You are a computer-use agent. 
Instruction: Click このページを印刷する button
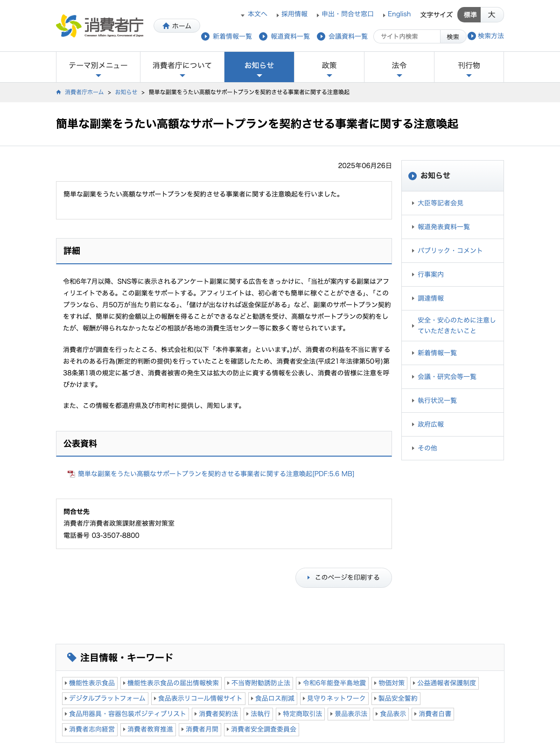pyautogui.click(x=343, y=578)
